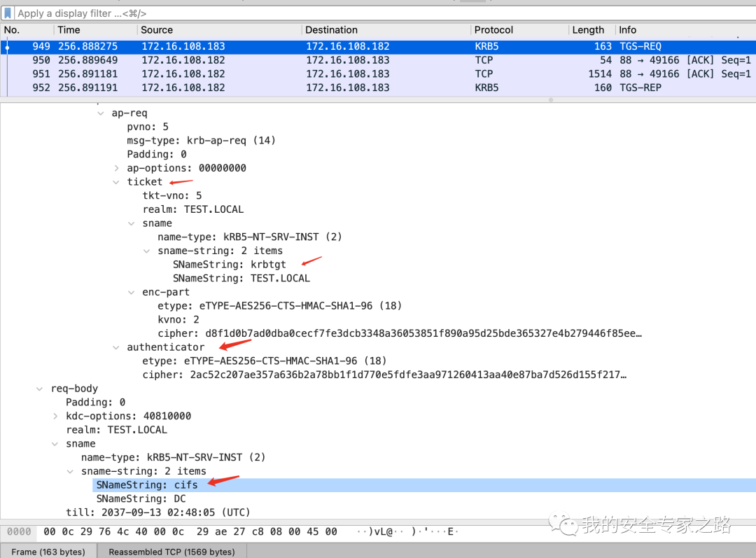Collapse the enc-part node
756x558 pixels.
[131, 293]
